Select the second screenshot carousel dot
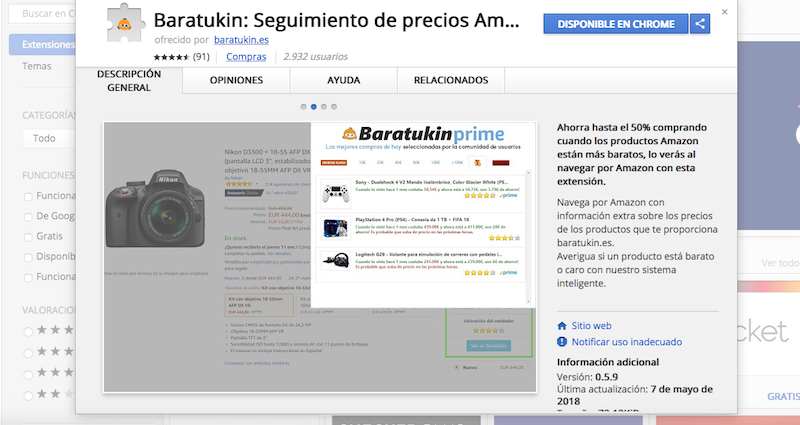The image size is (800, 425). [x=314, y=107]
